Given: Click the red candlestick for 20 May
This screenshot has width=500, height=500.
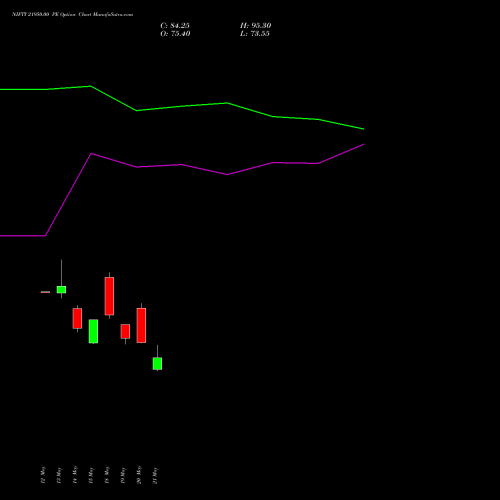Looking at the screenshot, I should [141, 325].
